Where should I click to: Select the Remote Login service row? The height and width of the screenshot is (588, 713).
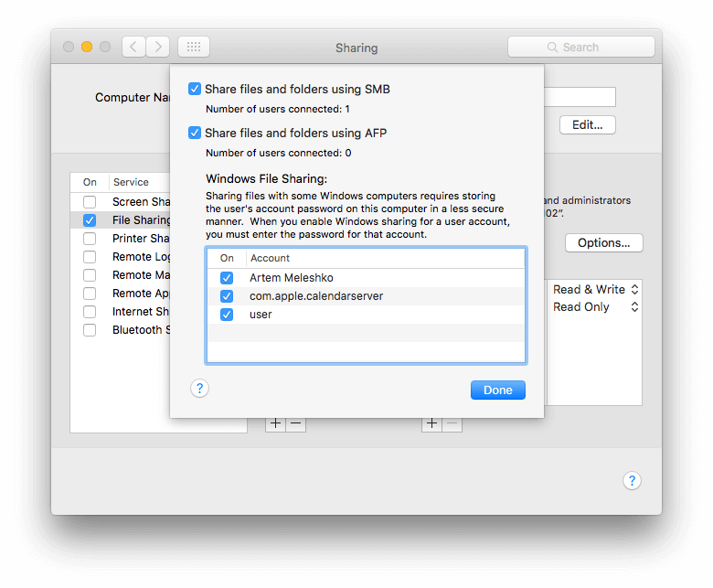click(x=121, y=257)
